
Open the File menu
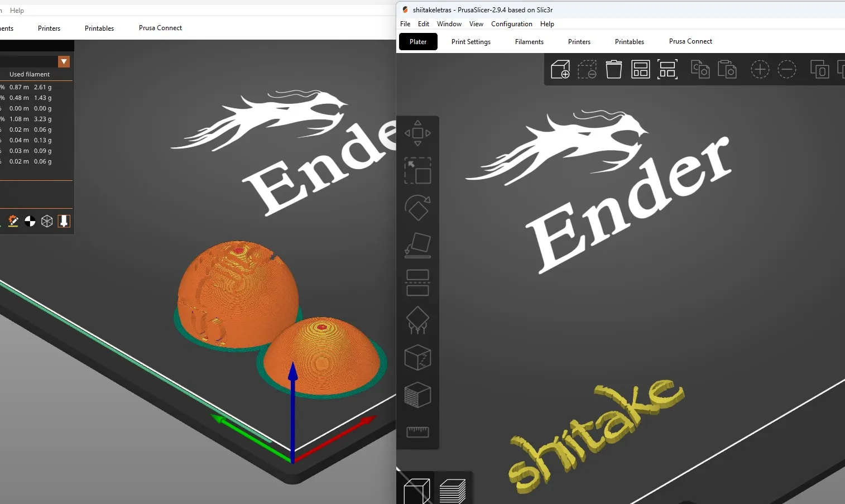405,24
